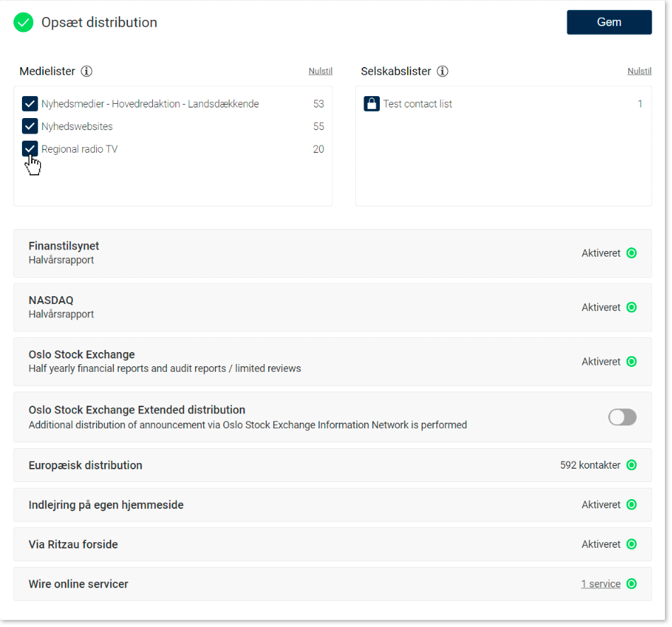This screenshot has height=627, width=672.
Task: Expand the Wire online servicer row
Action: click(x=283, y=584)
